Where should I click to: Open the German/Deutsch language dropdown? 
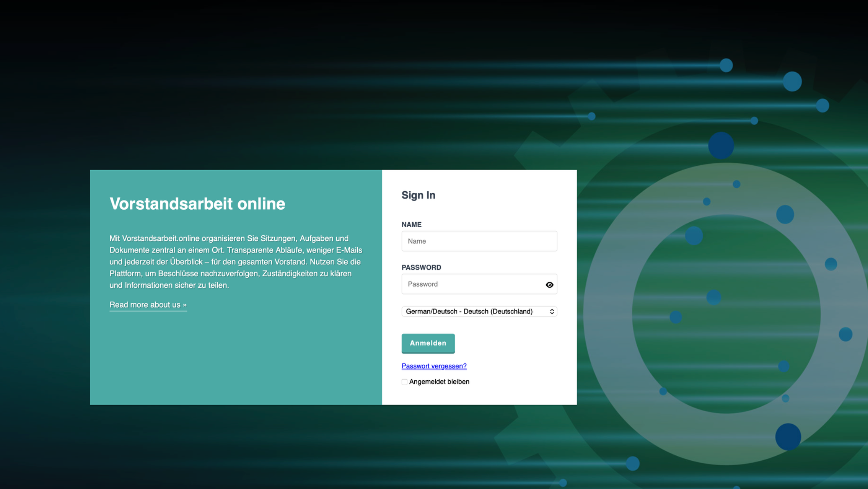point(475,312)
